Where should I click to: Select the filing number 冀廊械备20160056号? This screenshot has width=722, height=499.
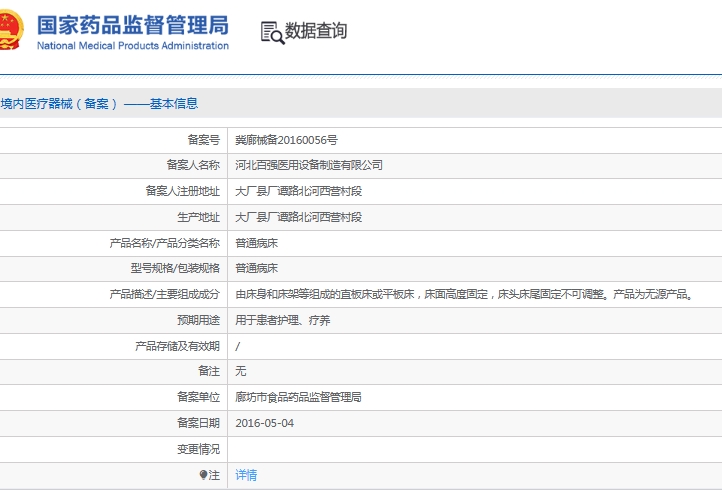pyautogui.click(x=286, y=140)
